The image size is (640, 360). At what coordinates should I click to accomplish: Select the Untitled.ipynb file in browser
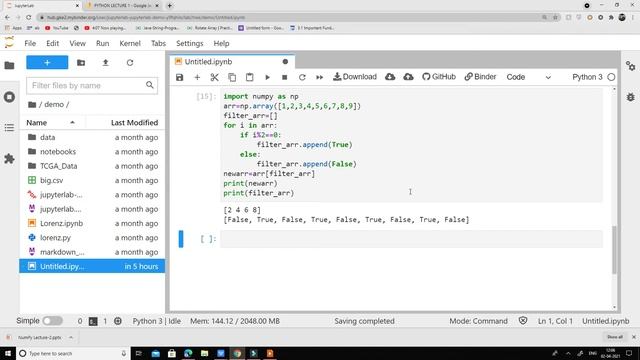coord(92,266)
